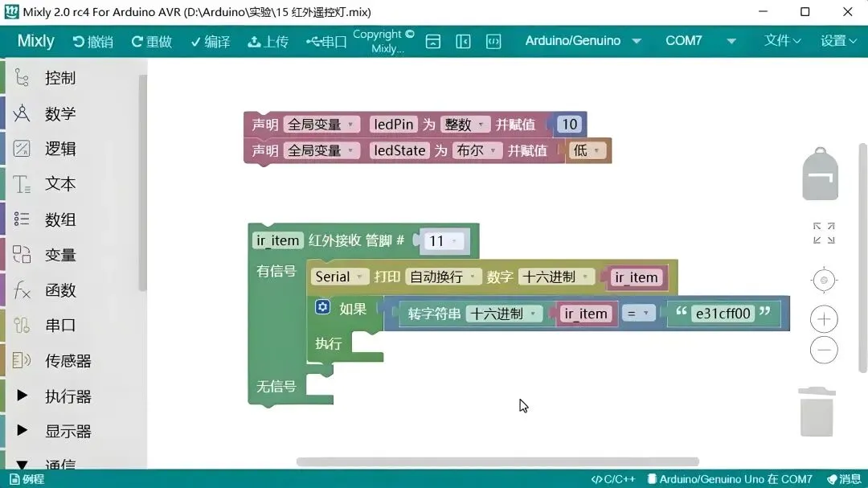Click 编译 compile button
The width and height of the screenshot is (868, 488).
(x=211, y=42)
